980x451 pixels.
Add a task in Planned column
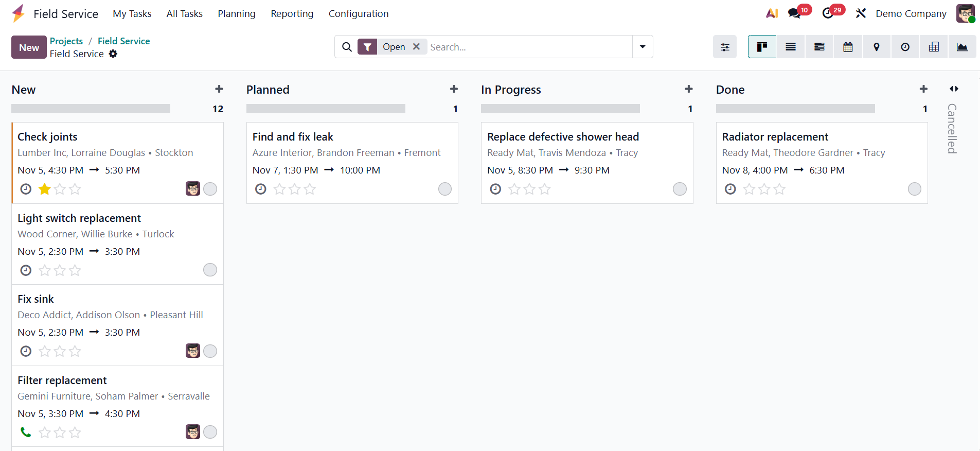[x=454, y=89]
